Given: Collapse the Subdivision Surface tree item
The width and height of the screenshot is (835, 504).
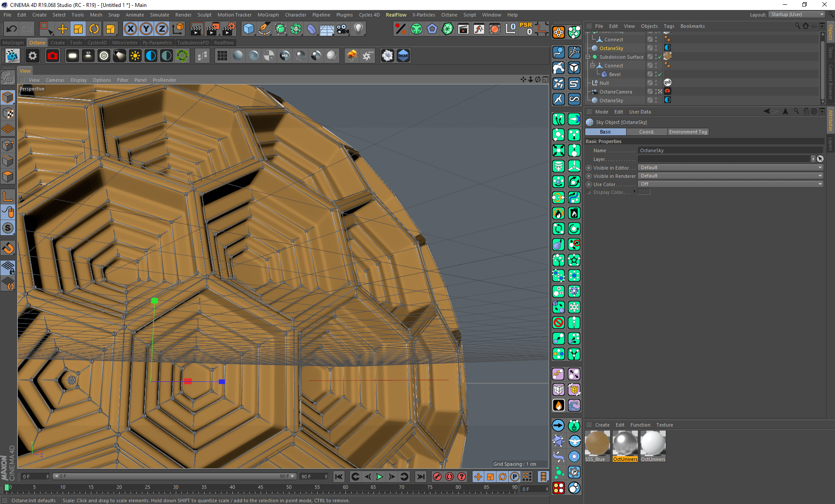Looking at the screenshot, I should coord(588,57).
